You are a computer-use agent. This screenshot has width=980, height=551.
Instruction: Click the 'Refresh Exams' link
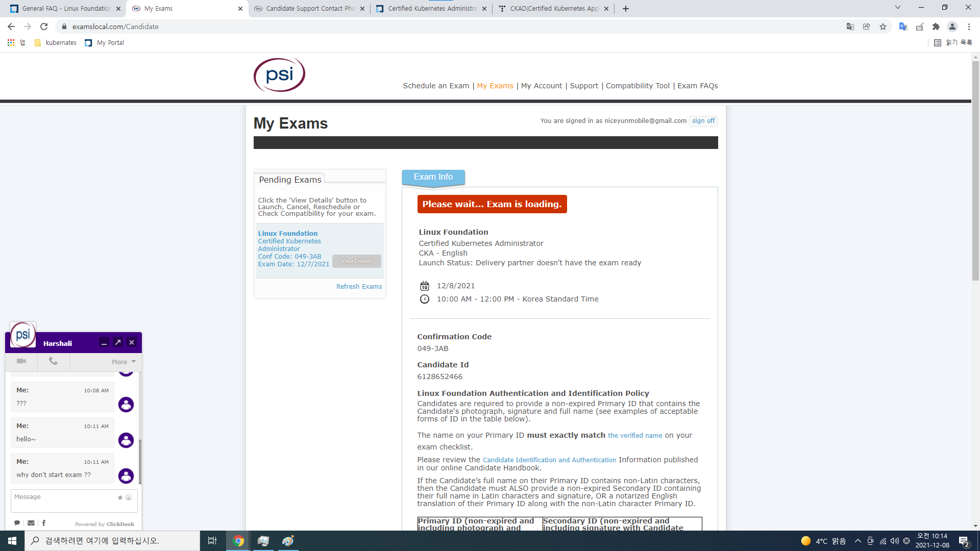[x=359, y=286]
